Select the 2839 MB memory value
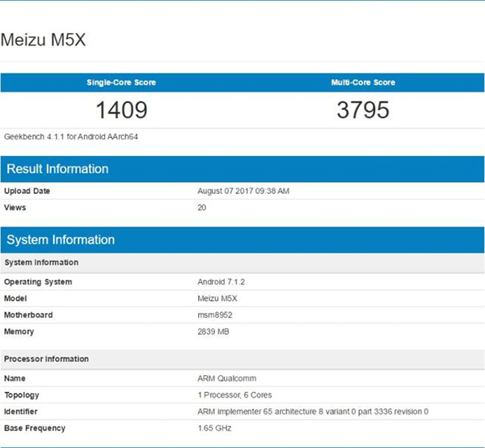 213,332
